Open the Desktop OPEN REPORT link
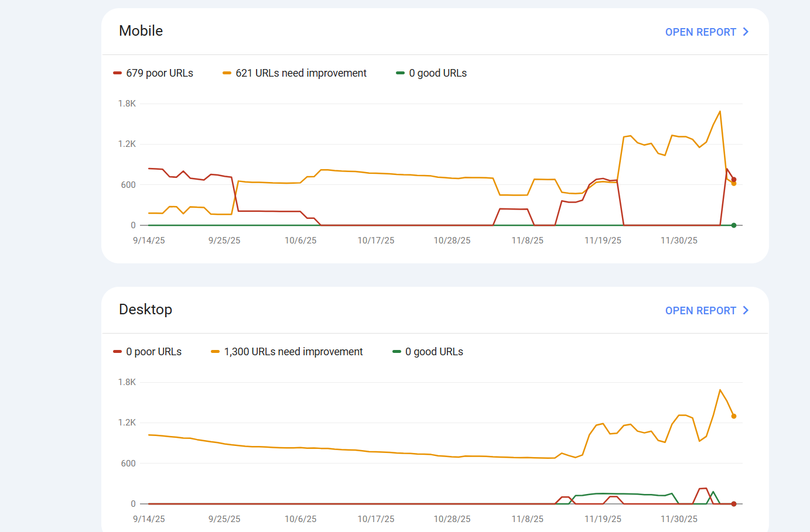 coord(700,310)
